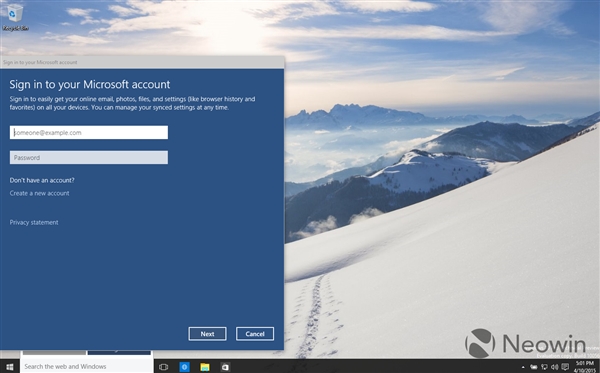This screenshot has width=600, height=373.
Task: Launch the blue browser icon in taskbar
Action: 184,367
